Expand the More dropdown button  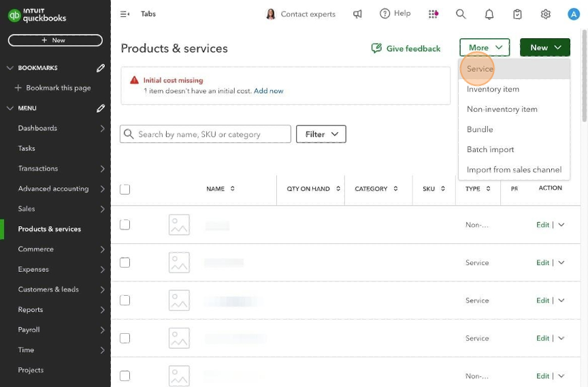(x=484, y=48)
